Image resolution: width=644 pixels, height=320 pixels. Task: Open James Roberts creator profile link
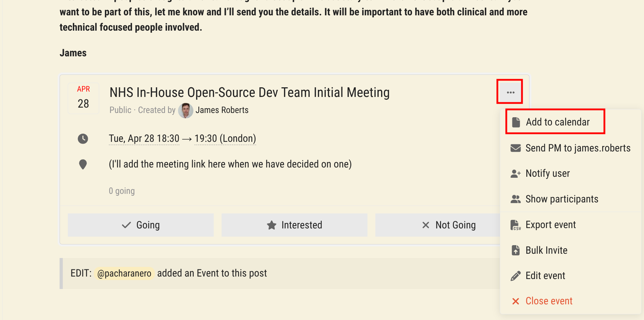tap(222, 110)
